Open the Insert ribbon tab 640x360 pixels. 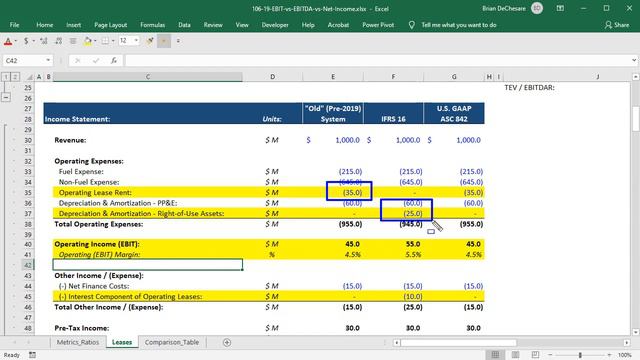point(73,25)
